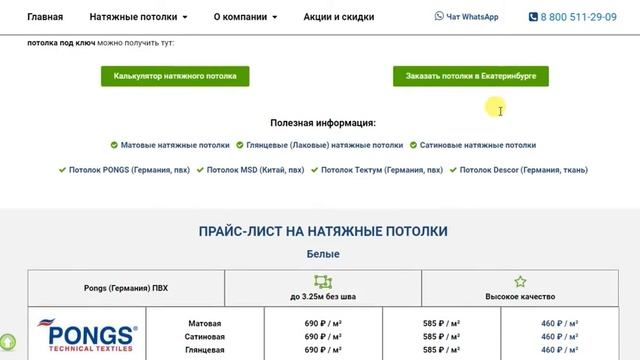The image size is (640, 360).
Task: Open the 'Акции и скидки' menu item
Action: coord(339,17)
